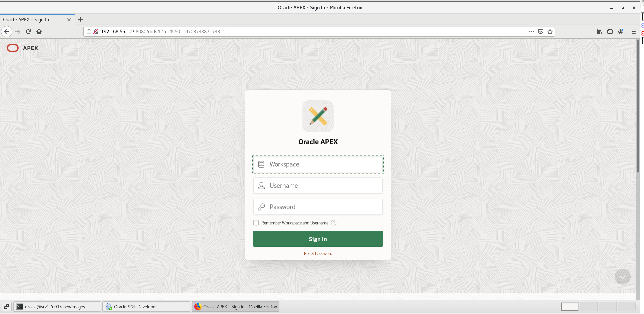The image size is (644, 314).
Task: Click the Oracle APEX heading text
Action: coord(318,142)
